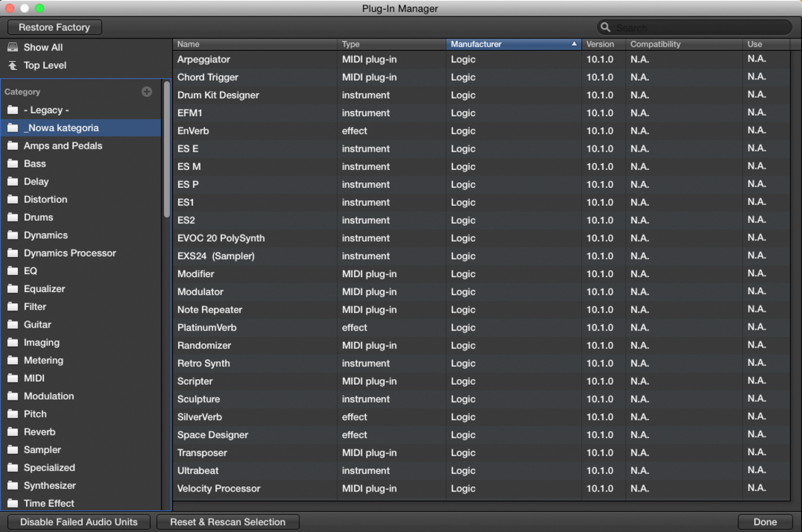
Task: Click the search magnifier icon
Action: point(605,27)
